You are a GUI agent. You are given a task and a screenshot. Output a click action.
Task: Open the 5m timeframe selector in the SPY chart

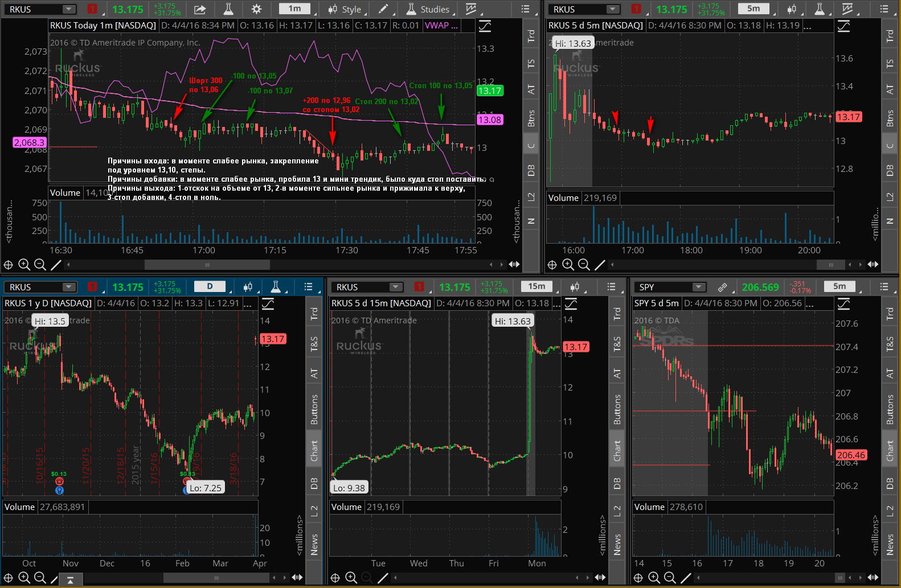[x=839, y=286]
